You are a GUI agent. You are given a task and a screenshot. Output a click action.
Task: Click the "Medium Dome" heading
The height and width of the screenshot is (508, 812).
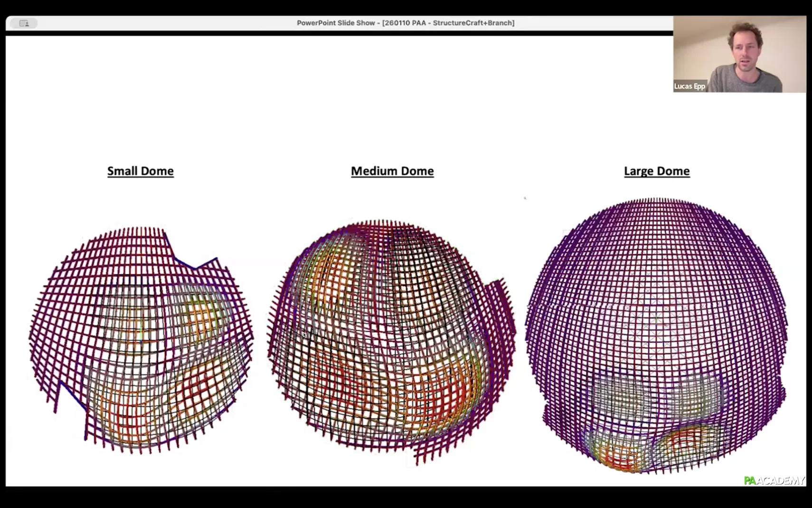[x=392, y=171]
